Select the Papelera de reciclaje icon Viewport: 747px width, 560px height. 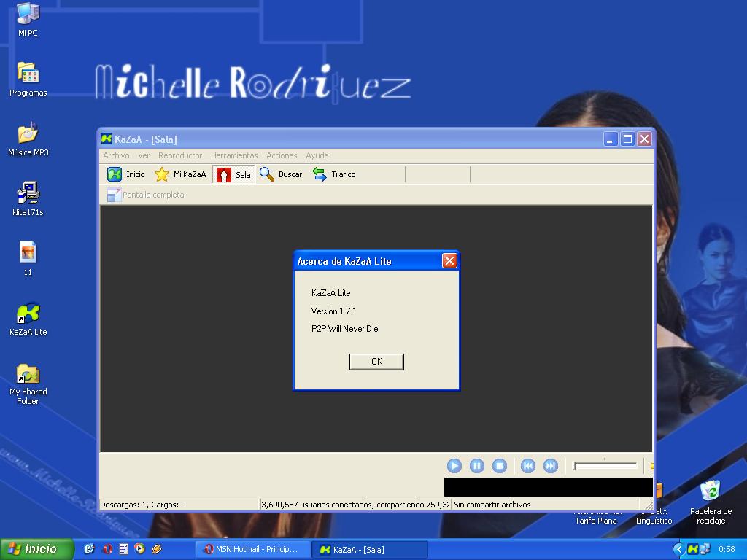click(x=711, y=503)
